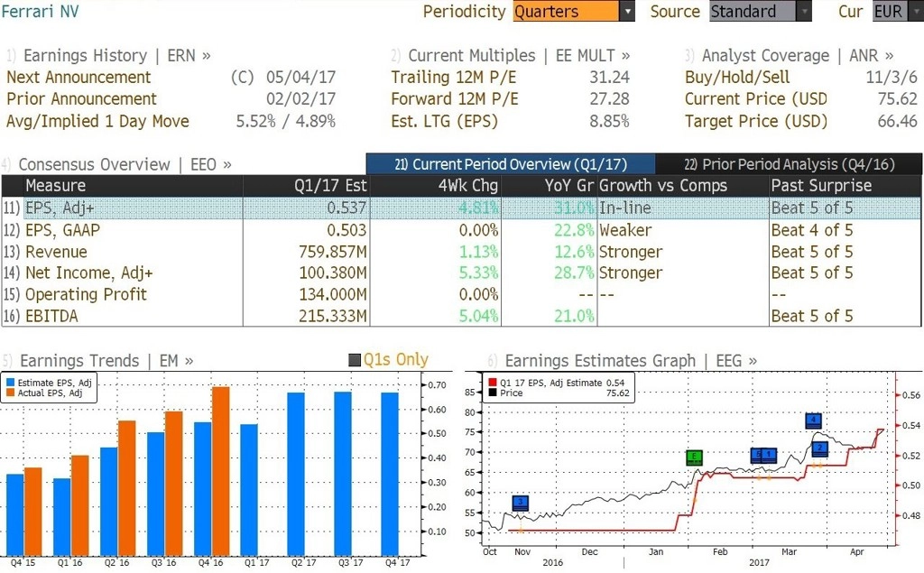Click the Prior Announcement date 02/02/17
This screenshot has height=573, width=924.
[x=300, y=99]
